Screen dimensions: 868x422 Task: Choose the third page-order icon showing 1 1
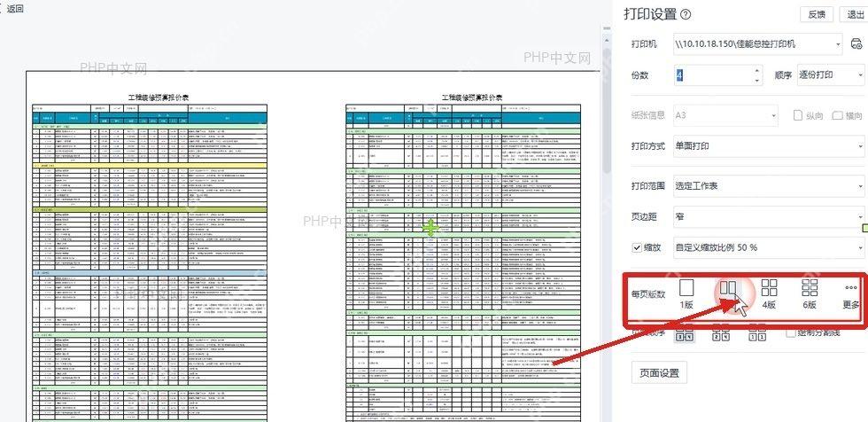[757, 334]
